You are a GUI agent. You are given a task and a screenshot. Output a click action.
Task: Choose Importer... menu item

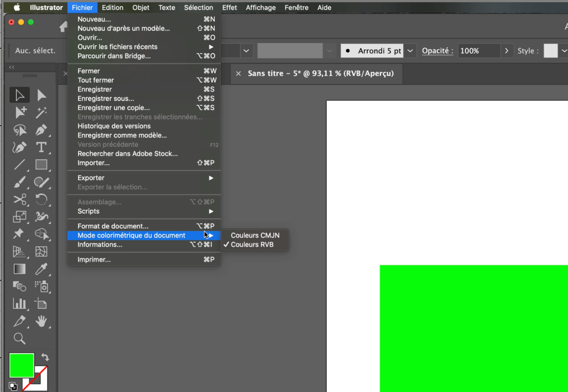pyautogui.click(x=144, y=163)
